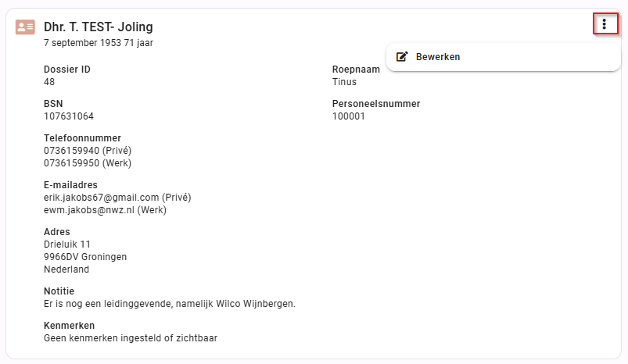Click the pencil edit icon beside Bewerken
Image resolution: width=628 pixels, height=364 pixels.
click(x=402, y=57)
